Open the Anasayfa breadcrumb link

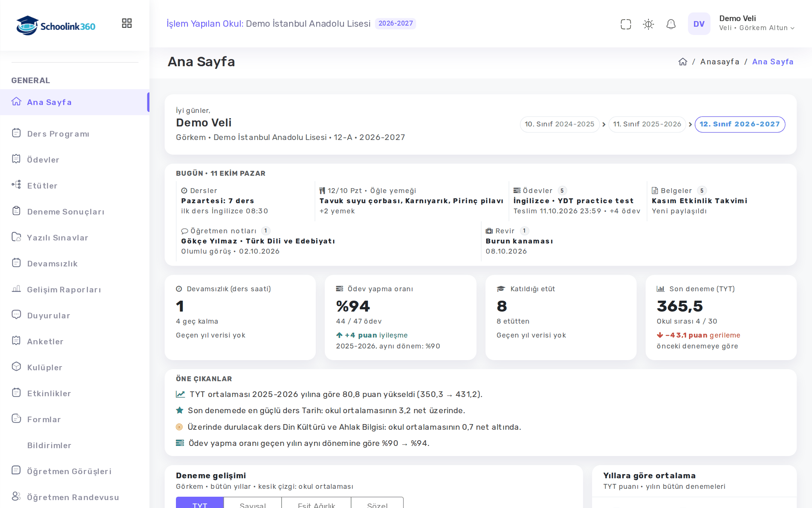coord(720,62)
